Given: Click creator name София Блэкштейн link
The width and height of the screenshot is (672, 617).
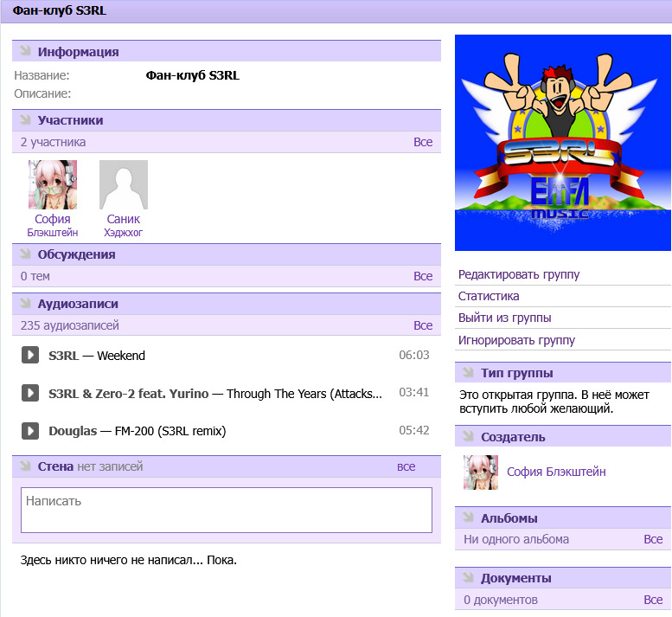Looking at the screenshot, I should pos(556,472).
